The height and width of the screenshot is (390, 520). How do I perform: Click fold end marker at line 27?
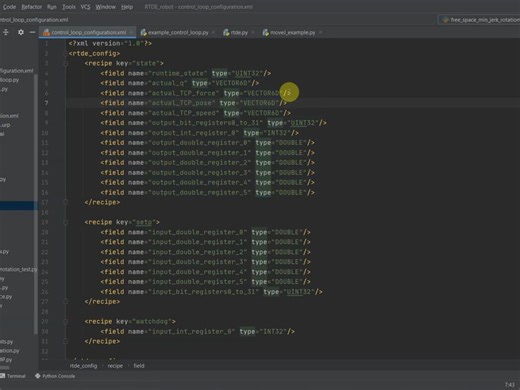pyautogui.click(x=66, y=302)
